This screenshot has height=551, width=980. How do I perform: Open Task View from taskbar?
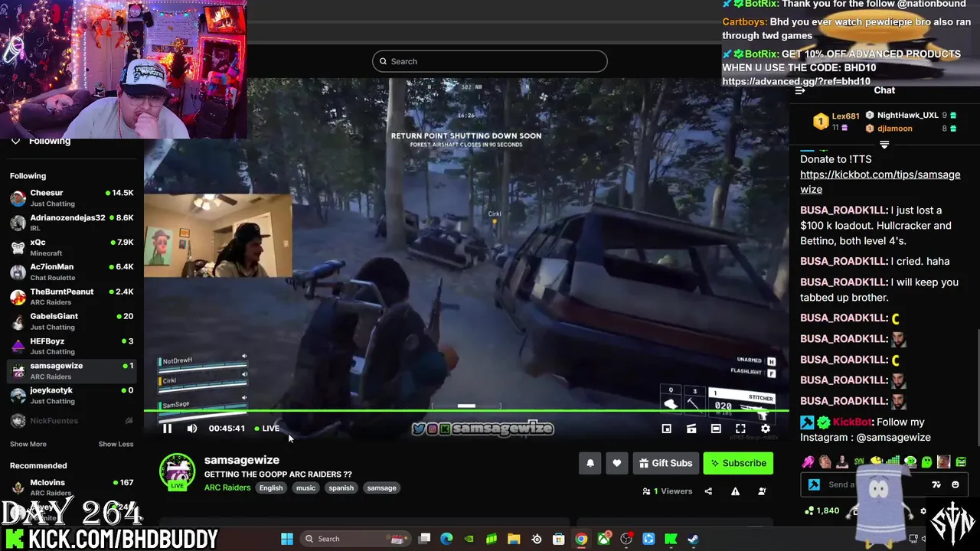click(x=424, y=539)
